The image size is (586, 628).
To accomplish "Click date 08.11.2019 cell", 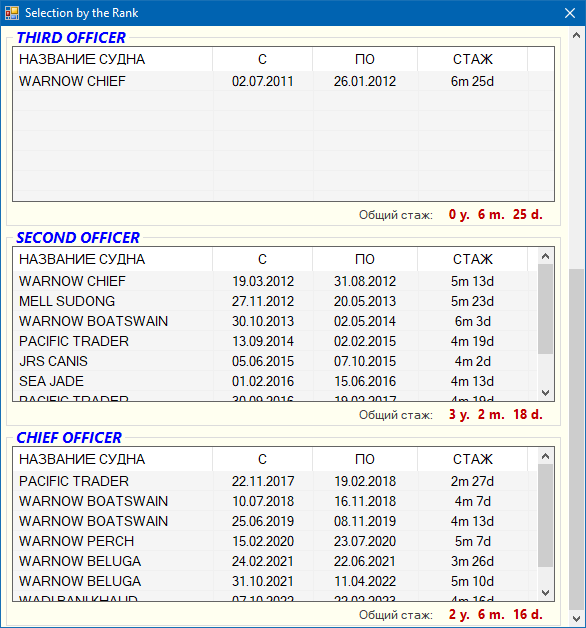I will [365, 521].
